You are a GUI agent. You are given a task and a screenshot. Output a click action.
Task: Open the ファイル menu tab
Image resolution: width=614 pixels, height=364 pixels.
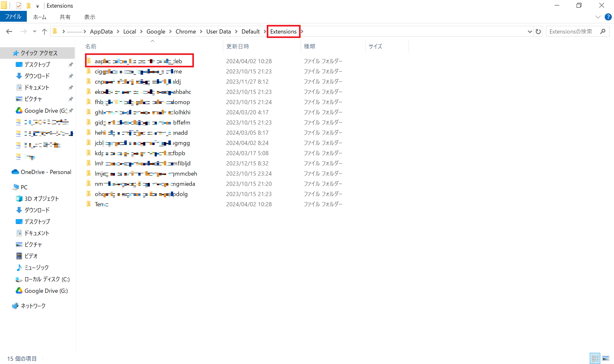pyautogui.click(x=13, y=17)
